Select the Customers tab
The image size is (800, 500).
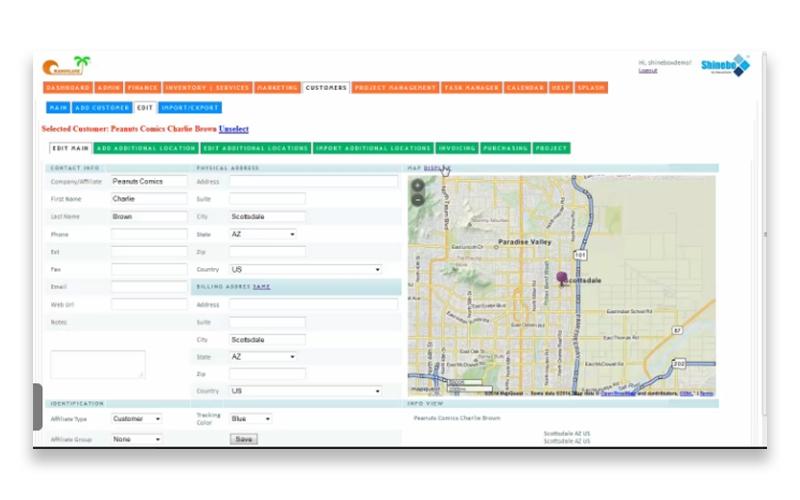pos(326,88)
